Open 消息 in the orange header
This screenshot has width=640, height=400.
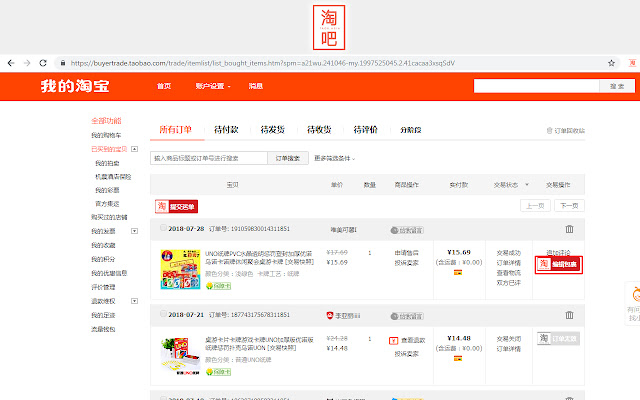pos(256,86)
